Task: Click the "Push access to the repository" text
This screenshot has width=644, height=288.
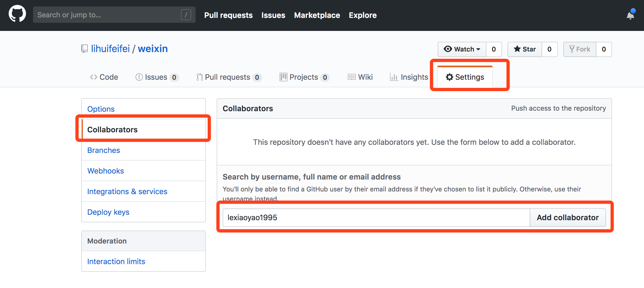Action: click(558, 108)
